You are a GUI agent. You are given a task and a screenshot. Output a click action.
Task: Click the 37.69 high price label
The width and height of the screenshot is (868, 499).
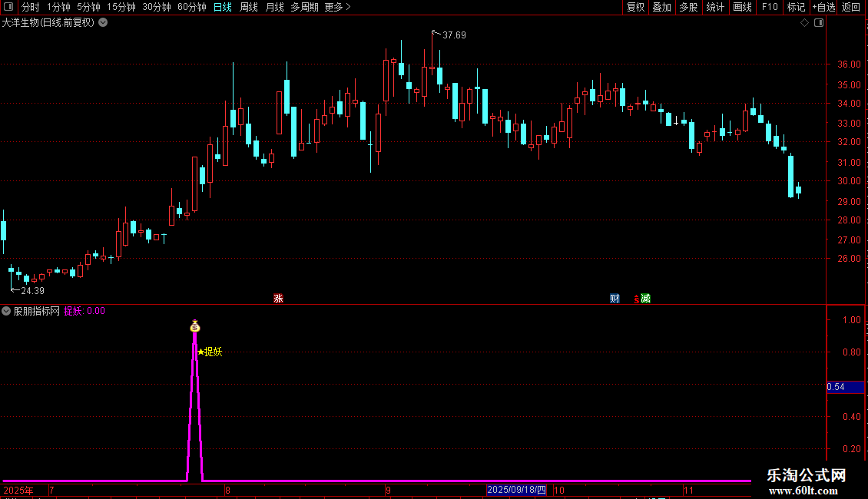454,35
